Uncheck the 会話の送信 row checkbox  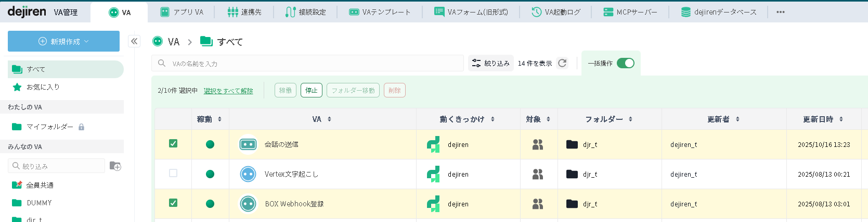[x=173, y=143]
